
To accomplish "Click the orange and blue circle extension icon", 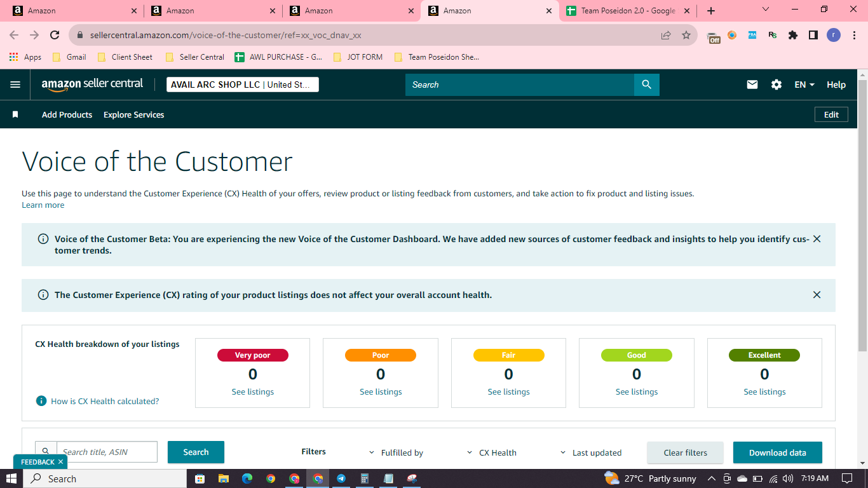I will tap(732, 35).
